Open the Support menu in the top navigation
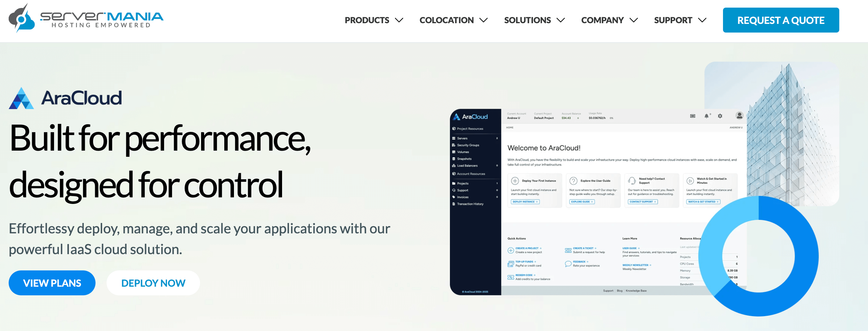868x331 pixels. [673, 20]
